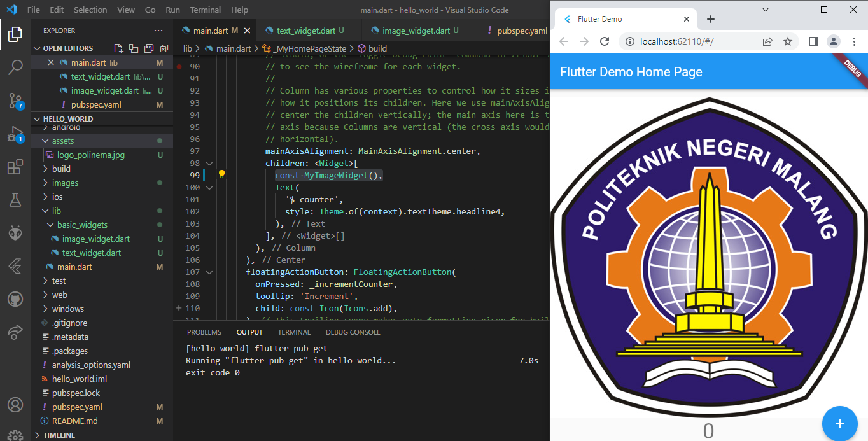Screen dimensions: 868x441
Task: Click the 'flutter pub get' output text
Action: click(x=288, y=348)
